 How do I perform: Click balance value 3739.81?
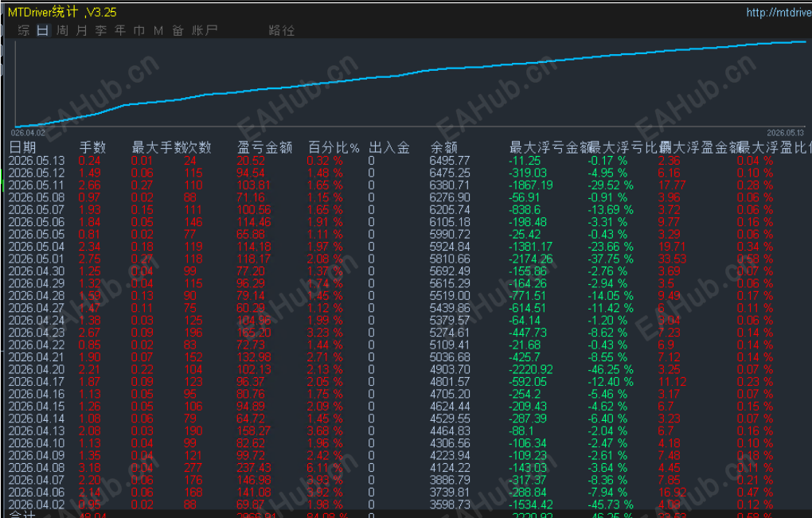pos(450,493)
